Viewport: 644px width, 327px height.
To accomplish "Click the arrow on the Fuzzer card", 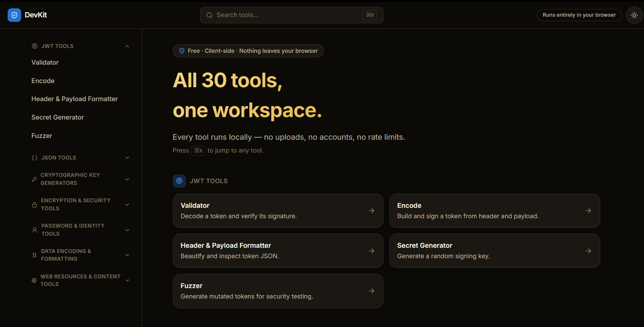I will pyautogui.click(x=372, y=291).
